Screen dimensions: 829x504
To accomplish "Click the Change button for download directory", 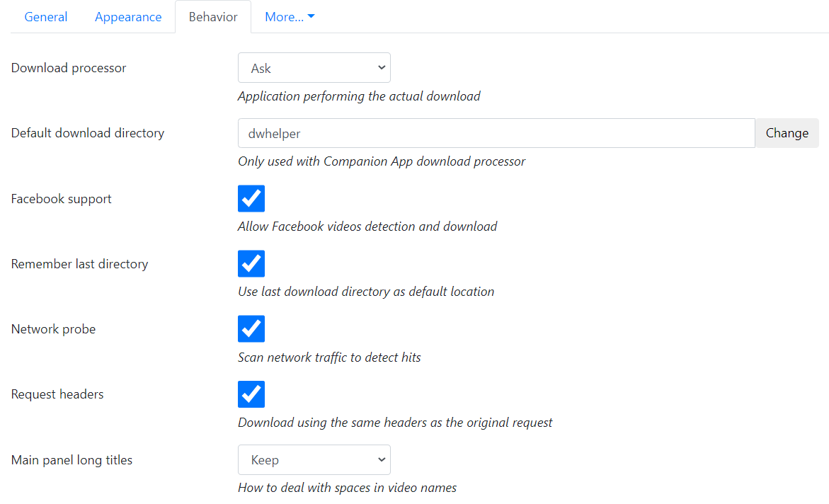I will tap(787, 132).
